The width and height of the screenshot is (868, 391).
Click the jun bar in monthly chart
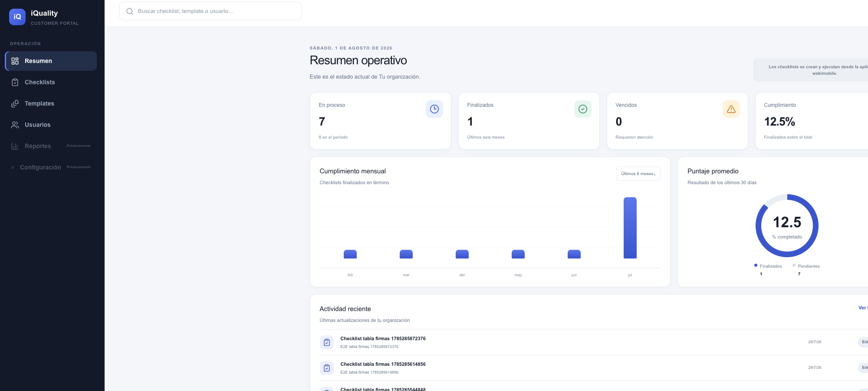574,254
